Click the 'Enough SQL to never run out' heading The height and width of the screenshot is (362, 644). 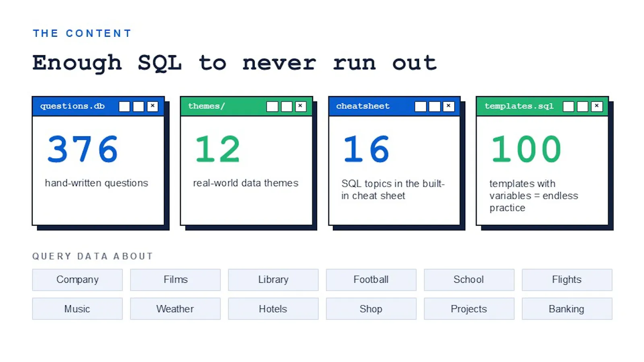[x=234, y=63]
